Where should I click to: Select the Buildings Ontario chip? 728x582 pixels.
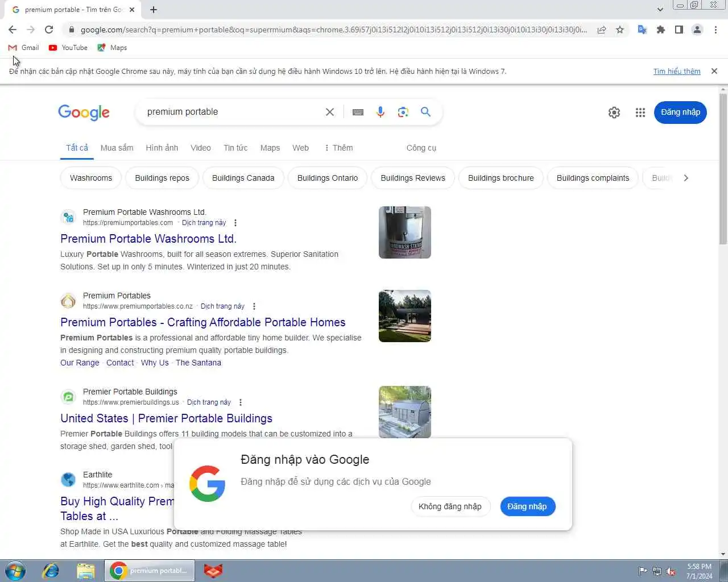(x=328, y=178)
